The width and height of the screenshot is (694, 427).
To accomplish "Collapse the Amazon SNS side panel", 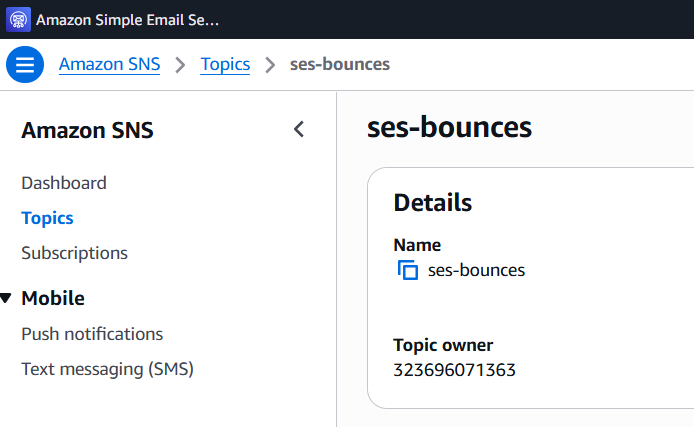I will pyautogui.click(x=298, y=129).
